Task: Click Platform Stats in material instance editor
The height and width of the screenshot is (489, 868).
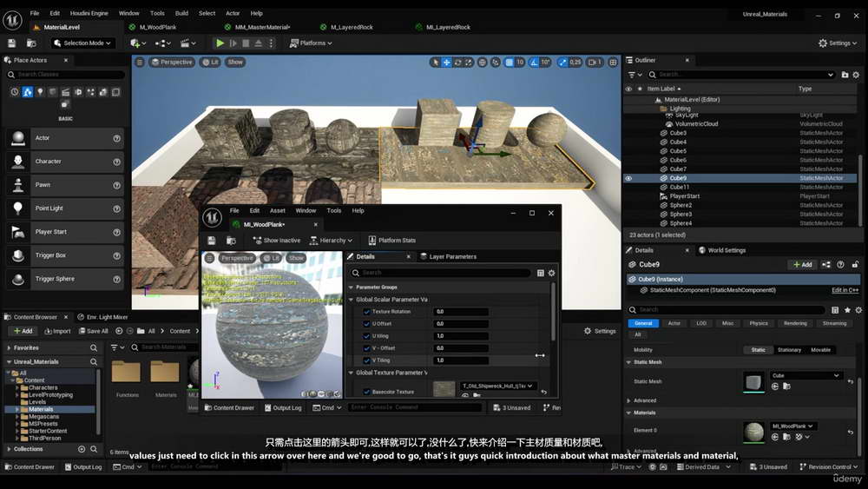Action: pyautogui.click(x=392, y=241)
